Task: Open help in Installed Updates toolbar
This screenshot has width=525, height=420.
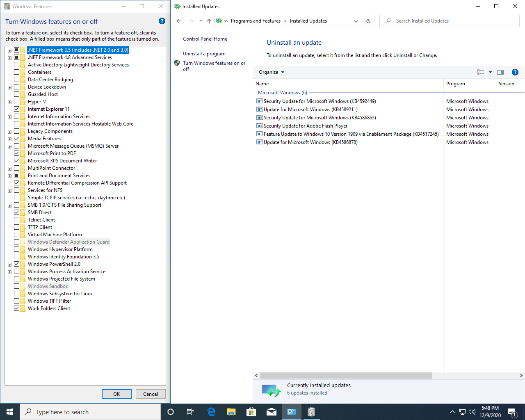Action: tap(515, 72)
